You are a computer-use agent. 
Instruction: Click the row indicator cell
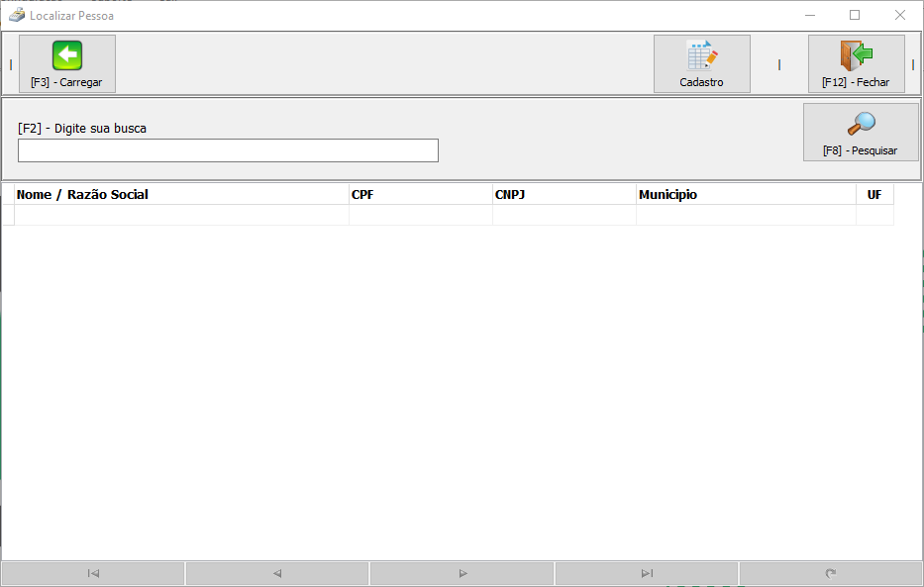tap(8, 215)
